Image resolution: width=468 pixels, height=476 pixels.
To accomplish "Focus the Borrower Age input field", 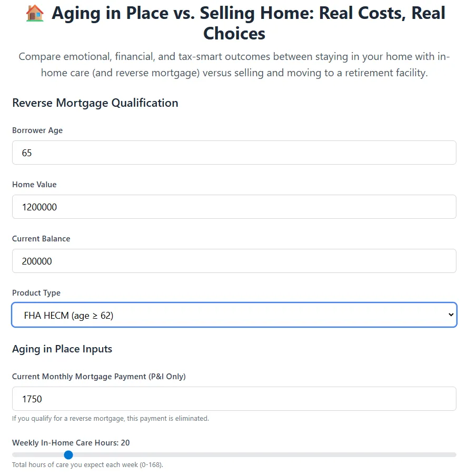I will pos(234,153).
